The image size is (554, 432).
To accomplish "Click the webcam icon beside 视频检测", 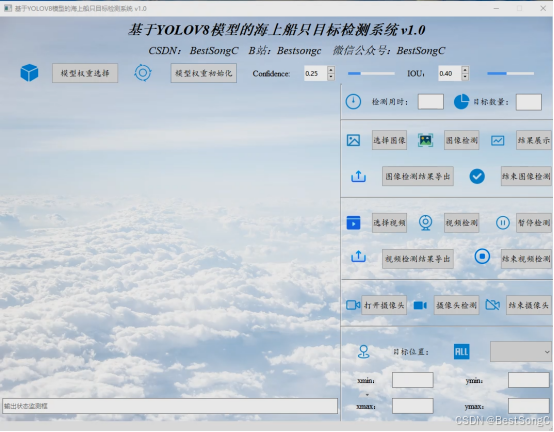I will (x=425, y=223).
